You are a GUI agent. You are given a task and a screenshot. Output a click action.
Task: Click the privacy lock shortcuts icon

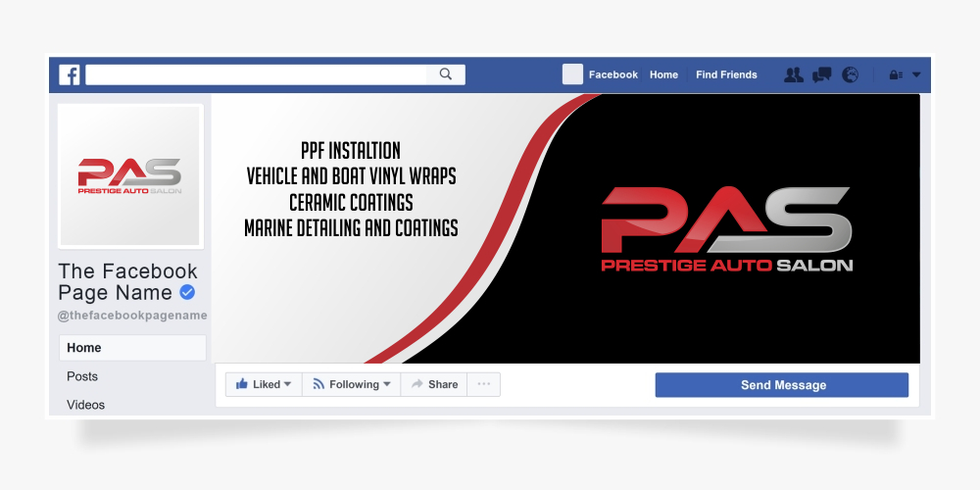pyautogui.click(x=896, y=75)
